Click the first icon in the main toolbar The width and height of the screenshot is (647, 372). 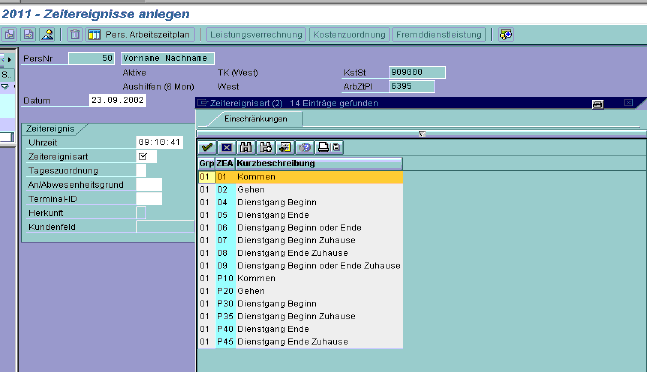point(9,34)
